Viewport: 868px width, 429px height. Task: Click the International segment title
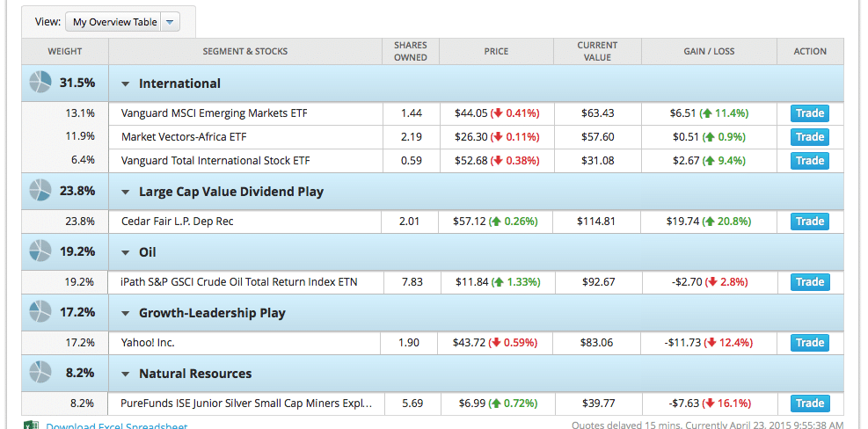[x=179, y=84]
